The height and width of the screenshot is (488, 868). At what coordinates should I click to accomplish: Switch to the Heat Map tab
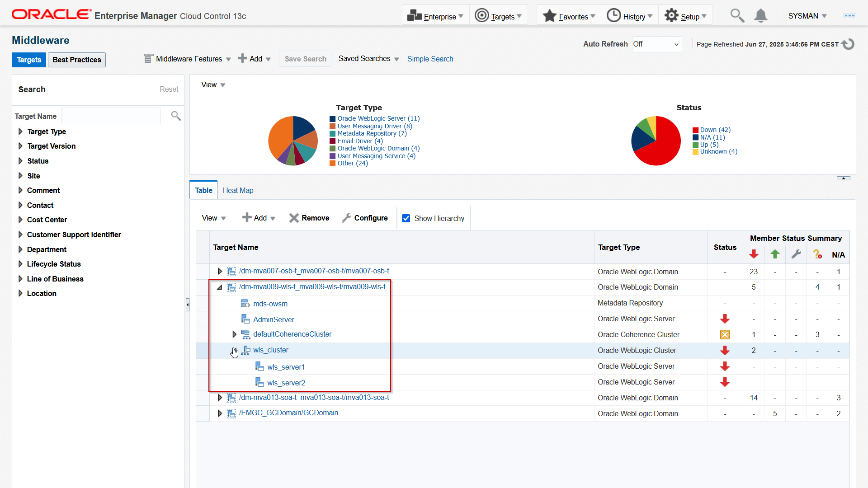tap(238, 190)
